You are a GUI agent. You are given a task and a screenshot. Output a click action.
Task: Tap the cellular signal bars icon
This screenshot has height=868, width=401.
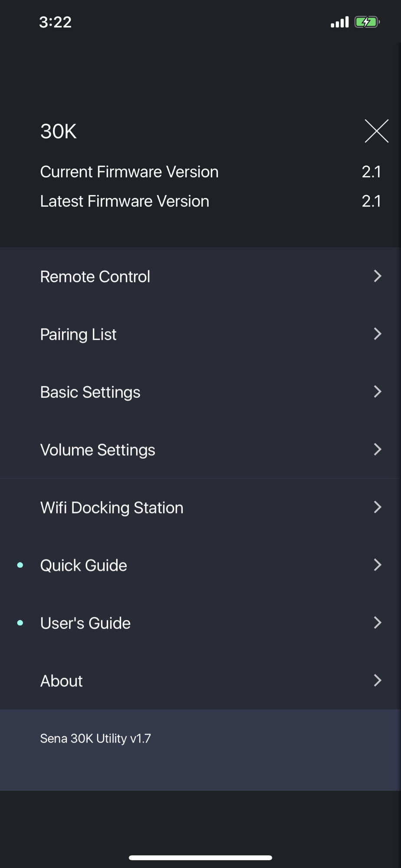[339, 22]
